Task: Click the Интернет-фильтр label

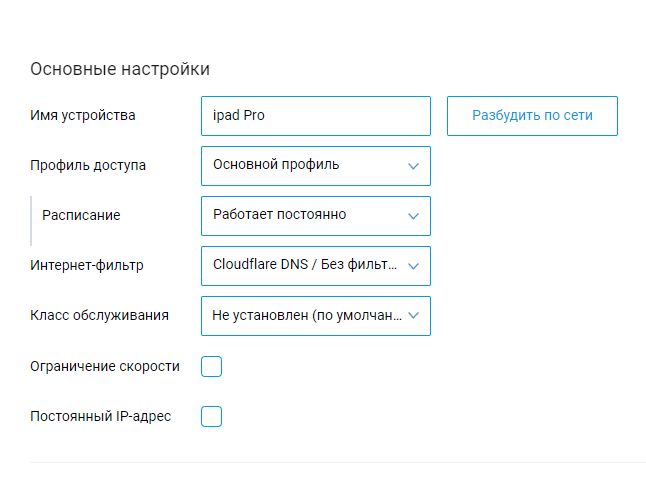Action: coord(87,266)
